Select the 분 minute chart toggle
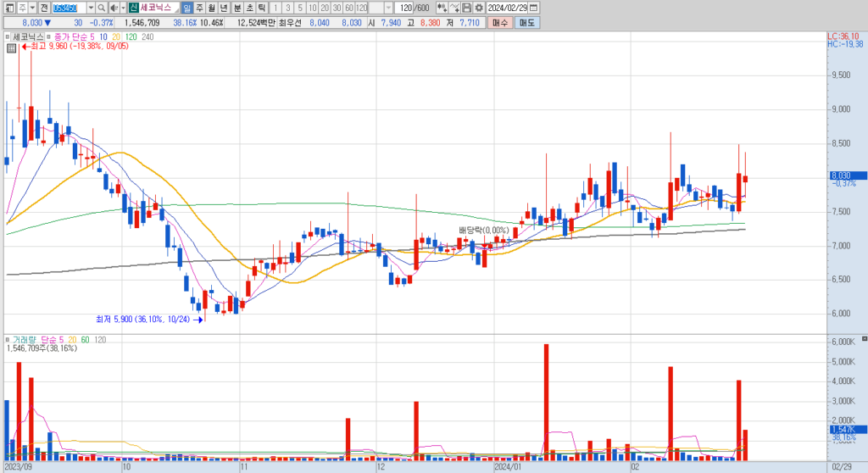 coord(237,8)
